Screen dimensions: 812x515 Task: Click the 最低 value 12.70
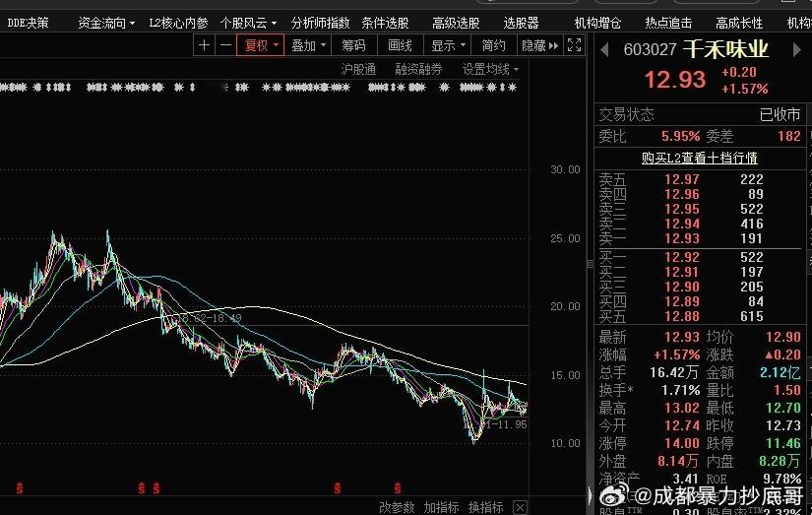(783, 409)
